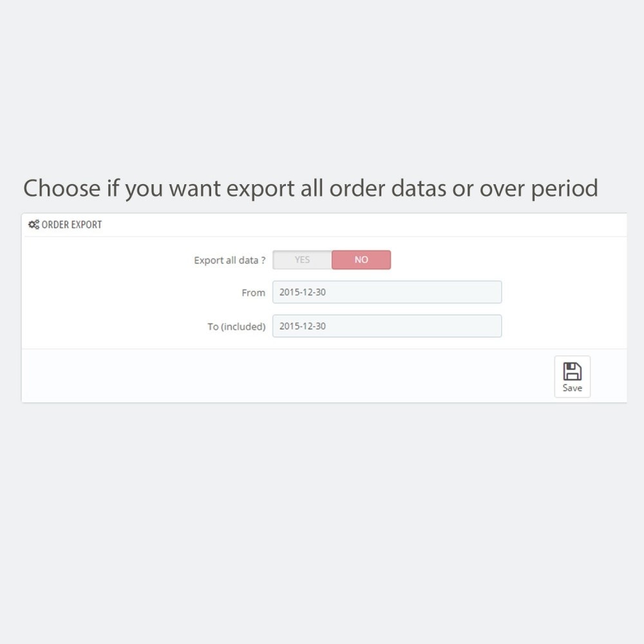Click inside the From date field
This screenshot has height=644, width=644.
[387, 292]
